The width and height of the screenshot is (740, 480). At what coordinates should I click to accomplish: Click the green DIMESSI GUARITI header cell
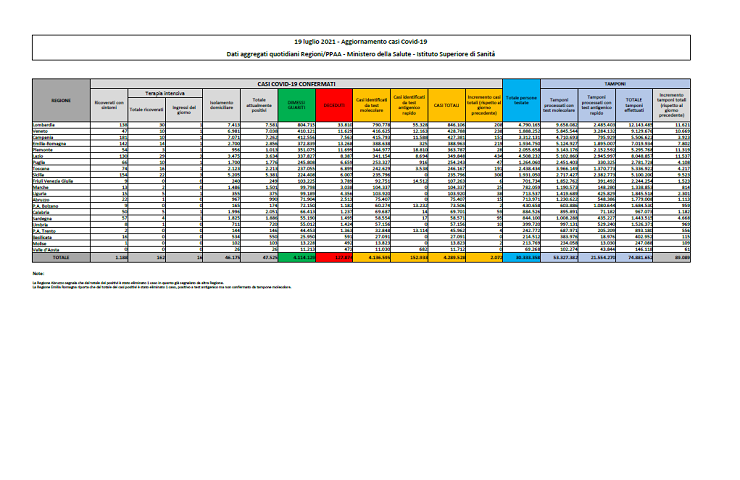301,102
